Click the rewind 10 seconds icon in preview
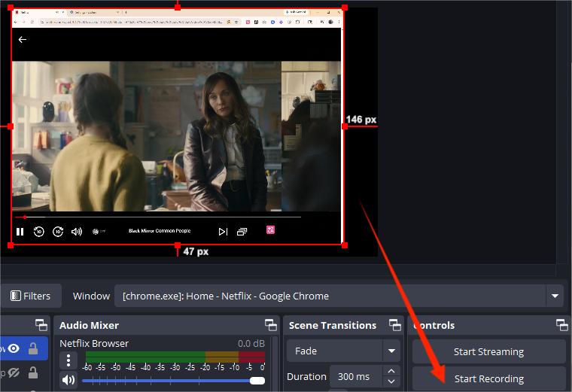This screenshot has height=392, width=572. point(38,232)
